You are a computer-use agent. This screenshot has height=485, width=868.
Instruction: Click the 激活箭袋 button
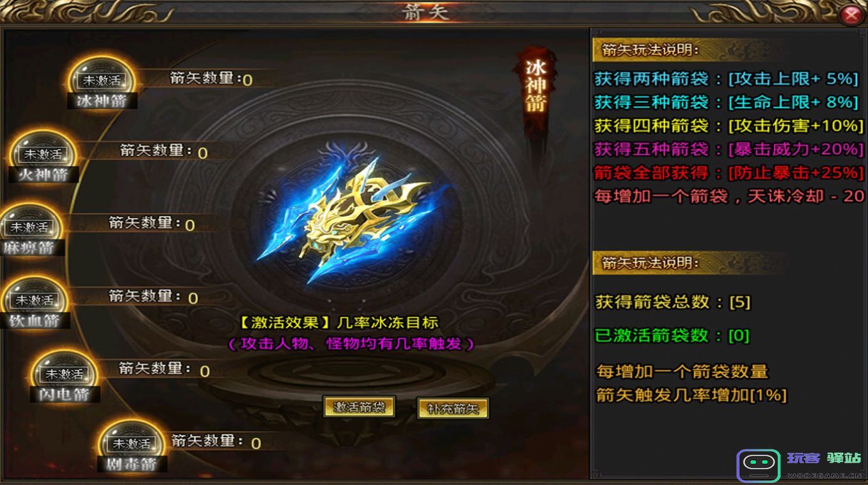tap(359, 407)
